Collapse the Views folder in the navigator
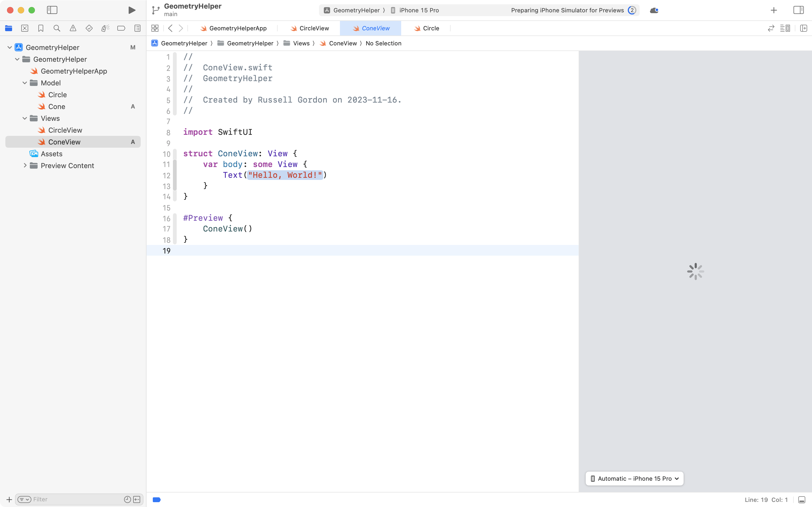 pyautogui.click(x=24, y=118)
